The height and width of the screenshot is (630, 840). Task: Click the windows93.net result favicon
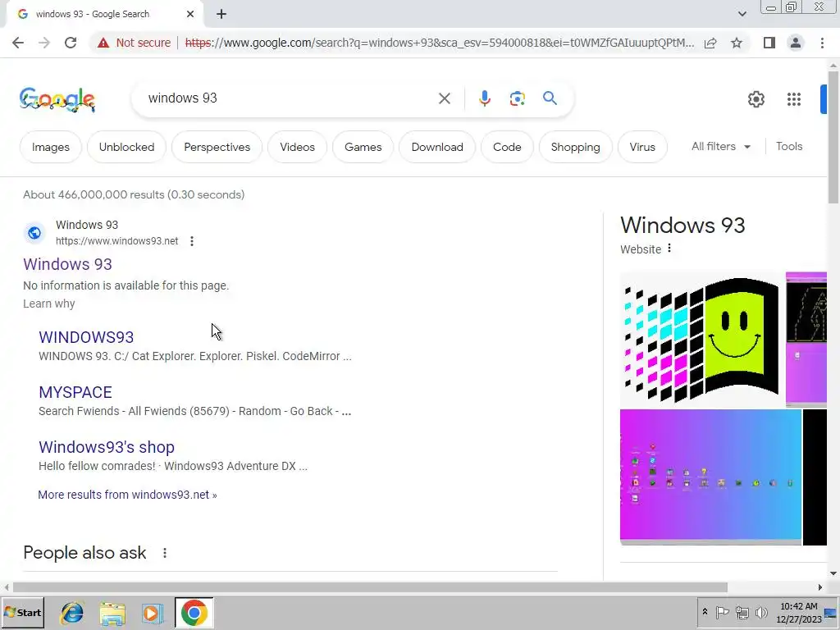coord(34,233)
